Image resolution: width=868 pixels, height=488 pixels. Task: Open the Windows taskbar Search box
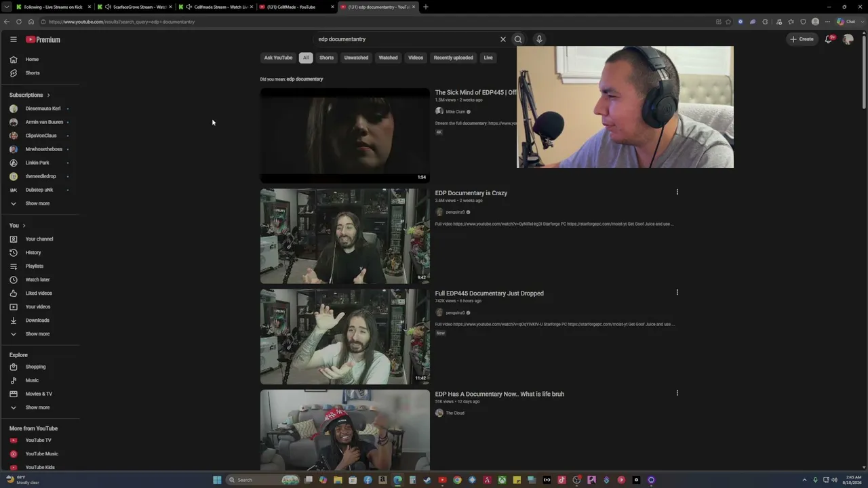point(263,480)
